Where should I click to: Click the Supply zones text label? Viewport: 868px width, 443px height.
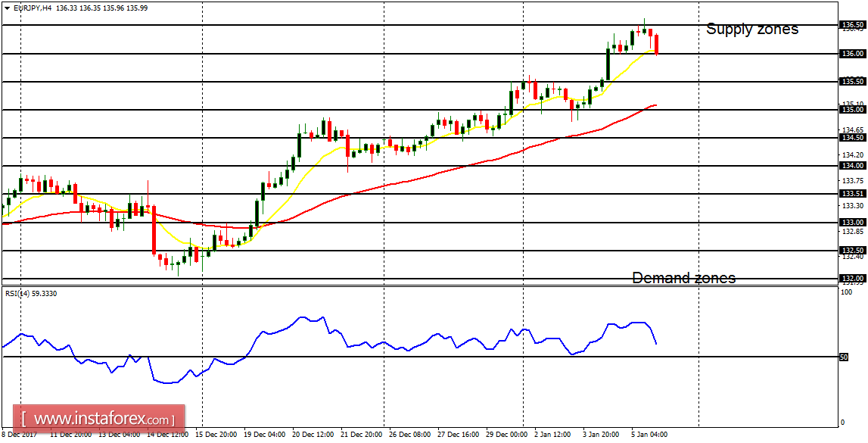coord(752,29)
